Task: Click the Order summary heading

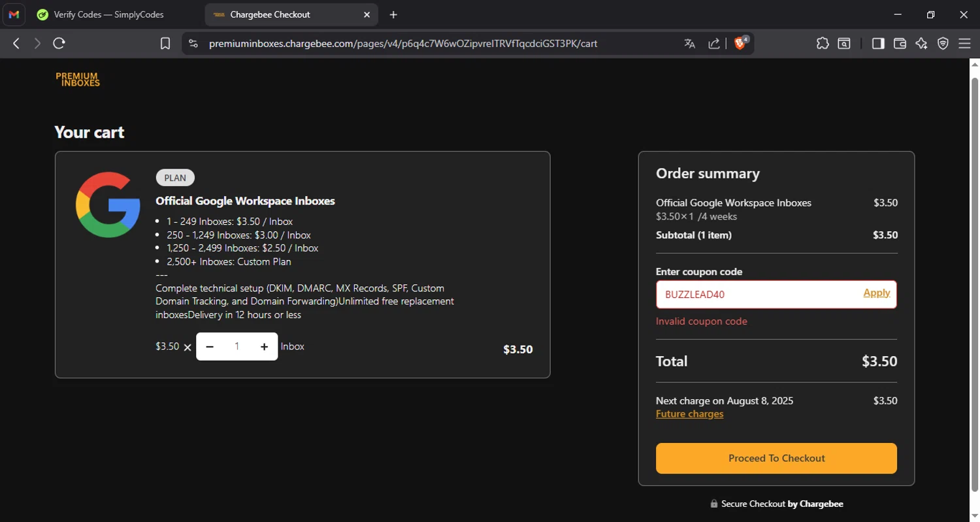Action: [x=708, y=174]
